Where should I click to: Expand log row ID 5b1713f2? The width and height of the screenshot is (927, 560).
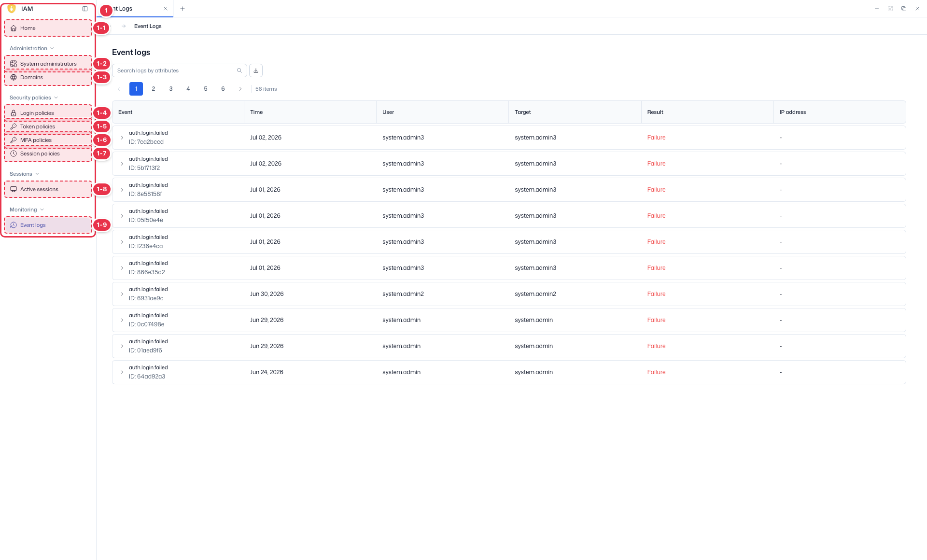tap(122, 164)
